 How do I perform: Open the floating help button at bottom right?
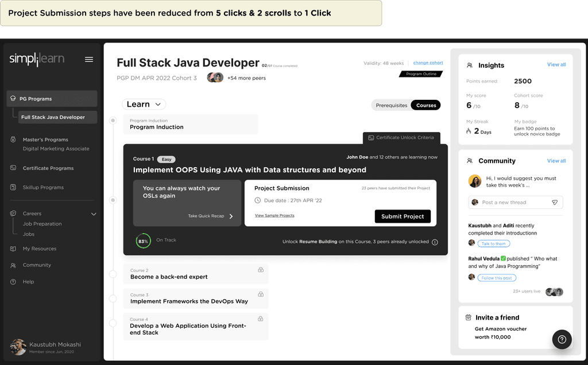[562, 340]
